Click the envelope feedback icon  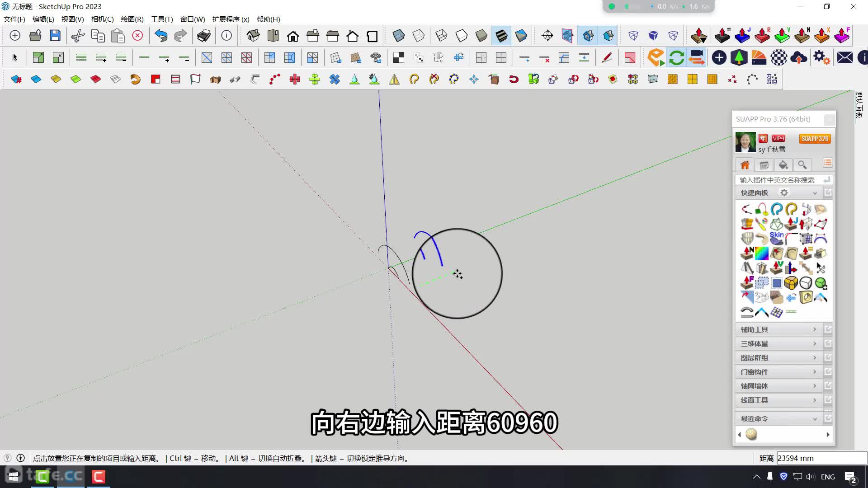844,57
